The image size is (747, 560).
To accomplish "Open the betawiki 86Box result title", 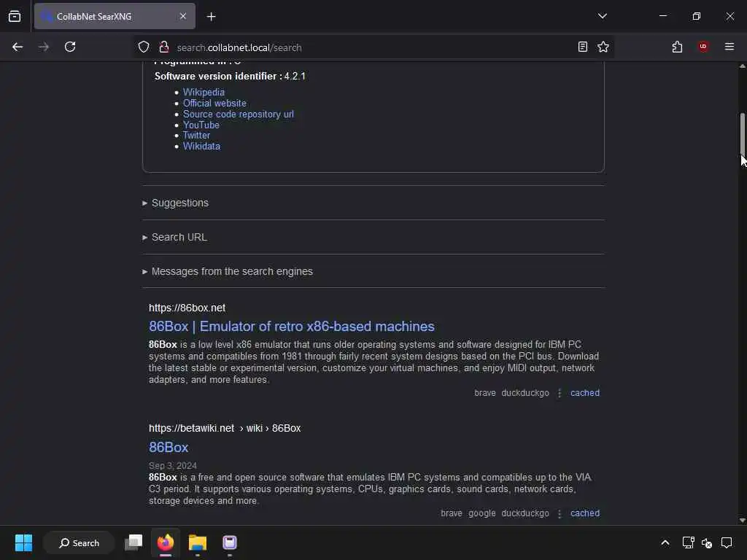I will click(x=169, y=448).
